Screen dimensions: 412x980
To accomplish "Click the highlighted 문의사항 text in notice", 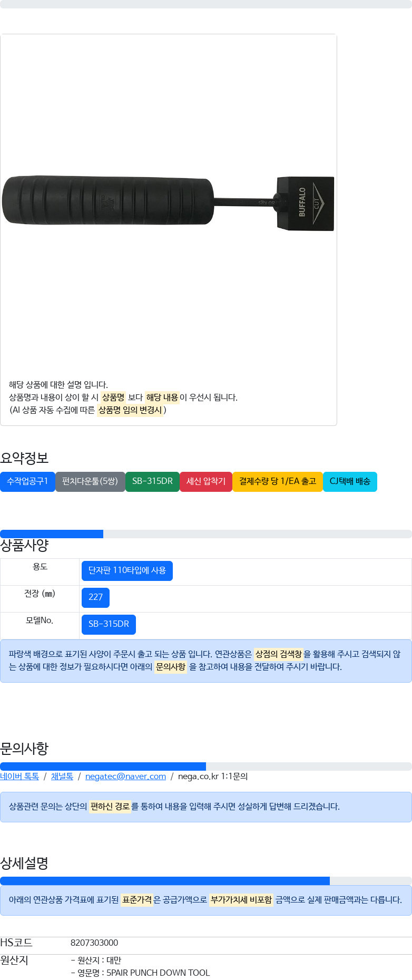I will (x=171, y=667).
